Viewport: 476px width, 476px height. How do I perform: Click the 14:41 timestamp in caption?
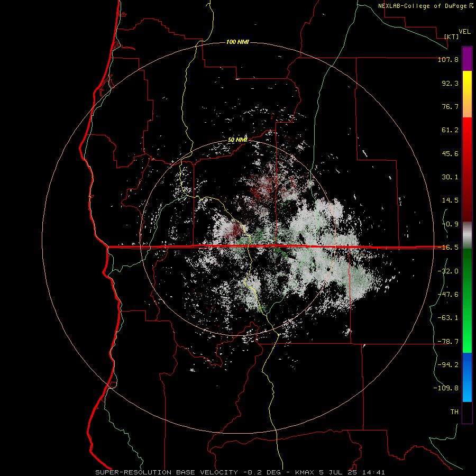374,472
